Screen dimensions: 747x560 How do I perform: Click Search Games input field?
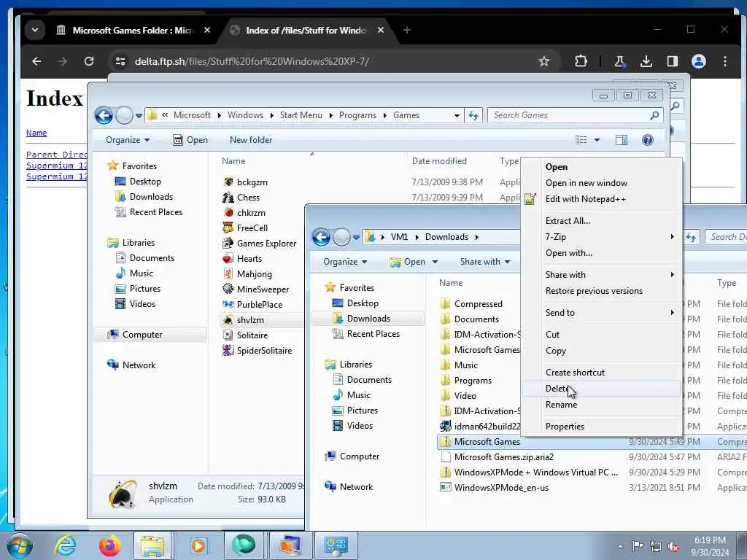click(x=576, y=115)
